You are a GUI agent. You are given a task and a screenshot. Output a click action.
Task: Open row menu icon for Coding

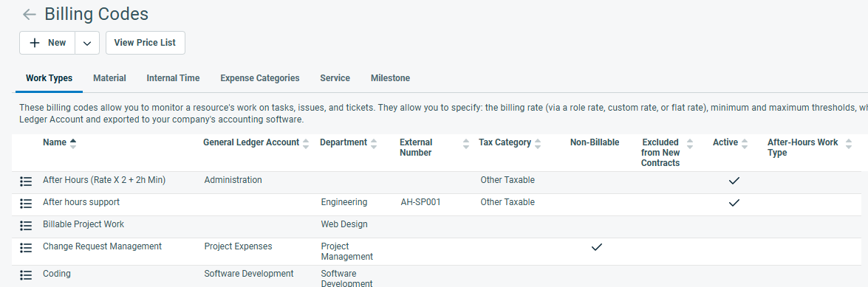pyautogui.click(x=25, y=275)
